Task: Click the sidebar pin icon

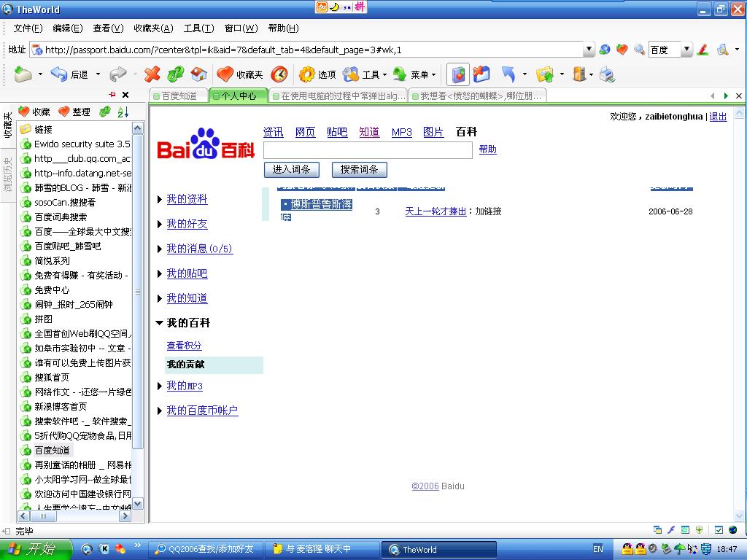Action: 112,95
